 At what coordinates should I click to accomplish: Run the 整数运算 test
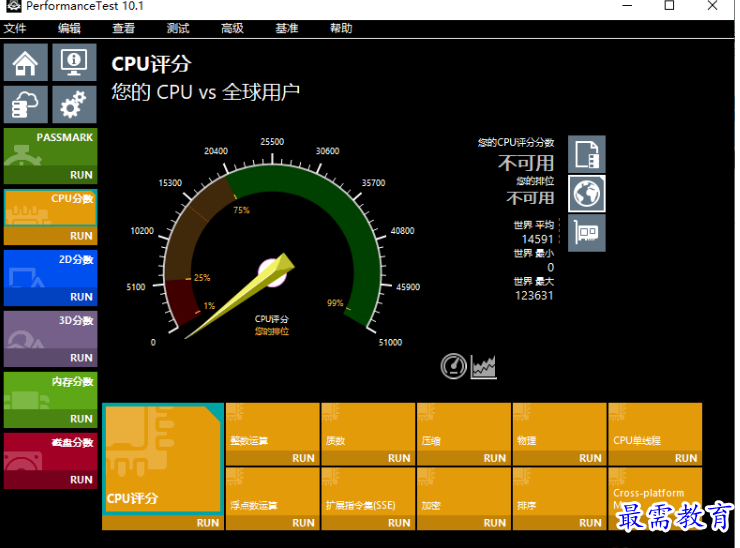pos(272,434)
